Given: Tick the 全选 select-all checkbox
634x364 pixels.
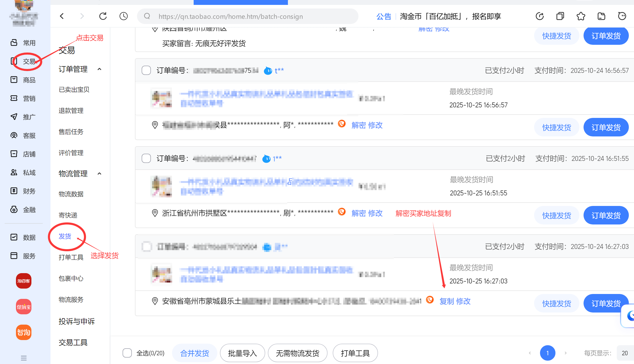Looking at the screenshot, I should [127, 353].
